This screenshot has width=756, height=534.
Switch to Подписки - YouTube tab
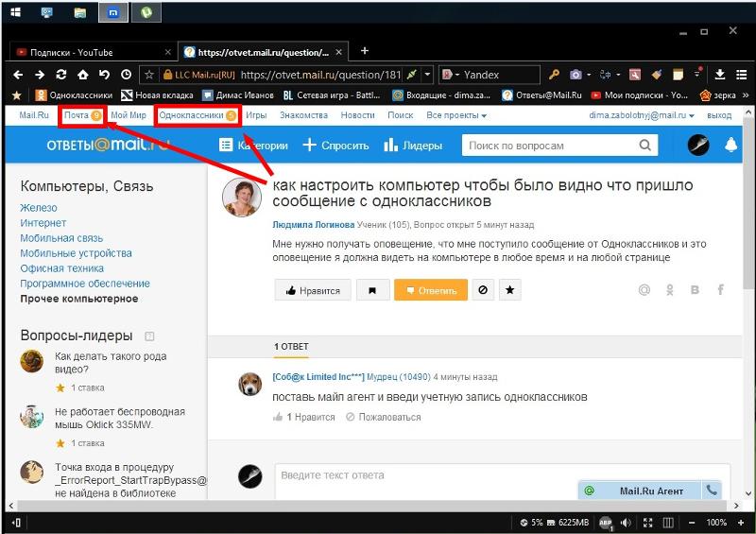point(94,52)
